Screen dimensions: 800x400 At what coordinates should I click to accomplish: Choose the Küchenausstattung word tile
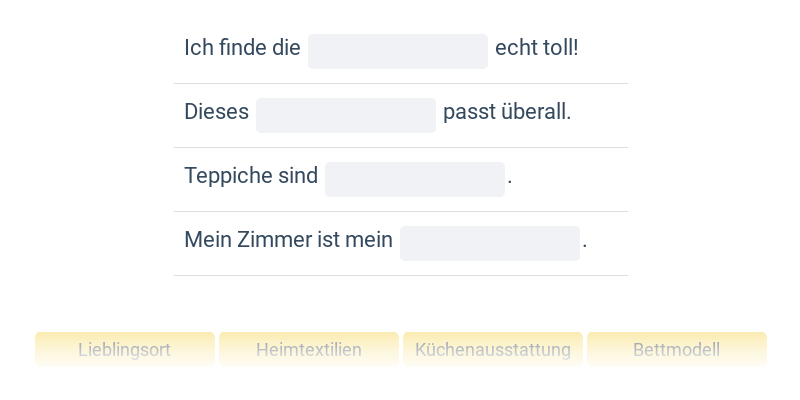[x=493, y=349]
